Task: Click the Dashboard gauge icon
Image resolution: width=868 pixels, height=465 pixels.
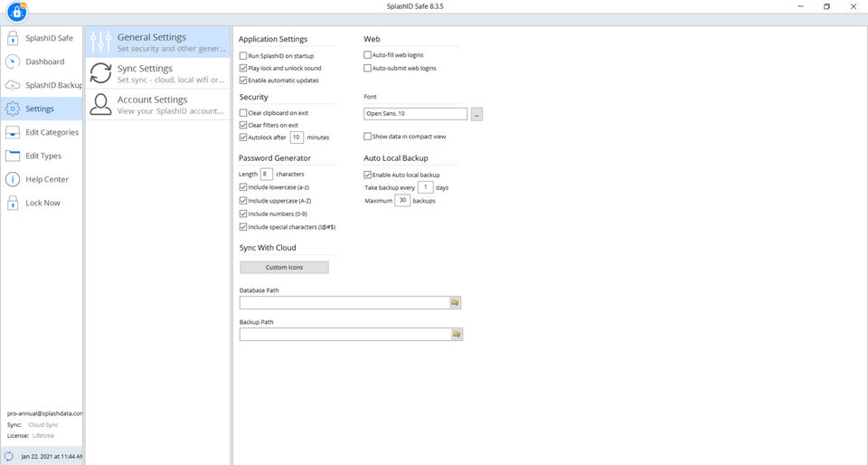Action: (13, 62)
